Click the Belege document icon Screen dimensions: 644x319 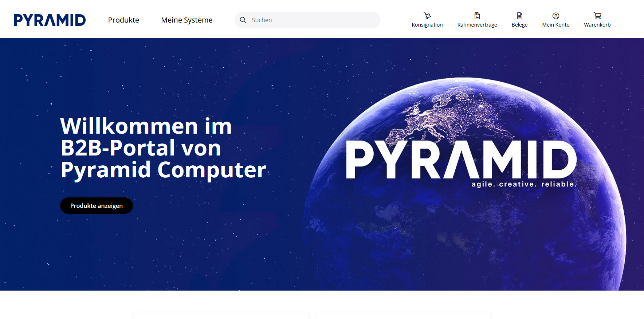[x=519, y=16]
